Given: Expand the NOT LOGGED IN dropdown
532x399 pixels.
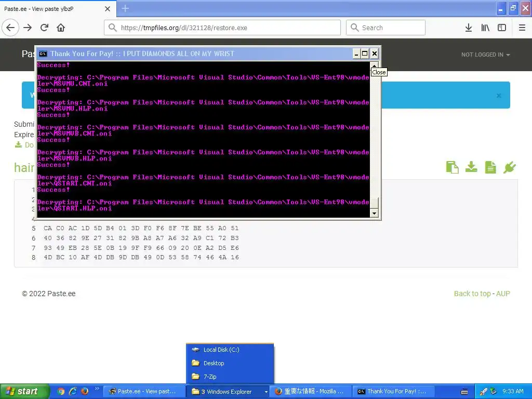Looking at the screenshot, I should tap(486, 55).
